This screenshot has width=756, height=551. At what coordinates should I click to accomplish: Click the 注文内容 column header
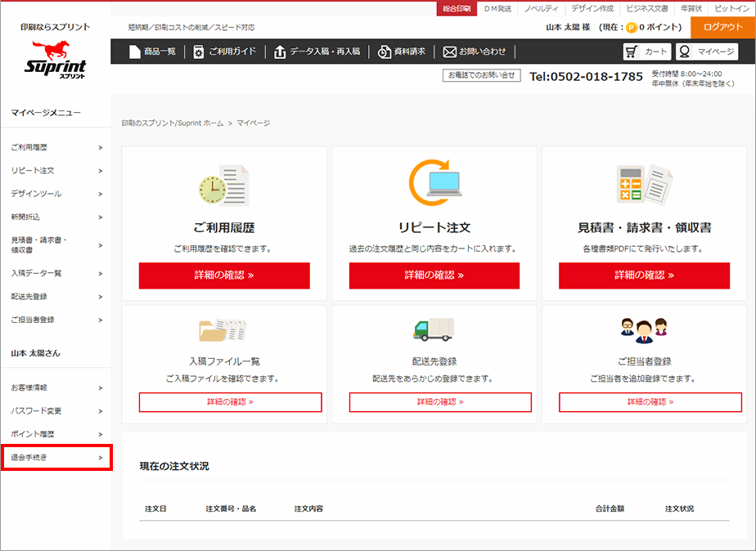tap(308, 508)
